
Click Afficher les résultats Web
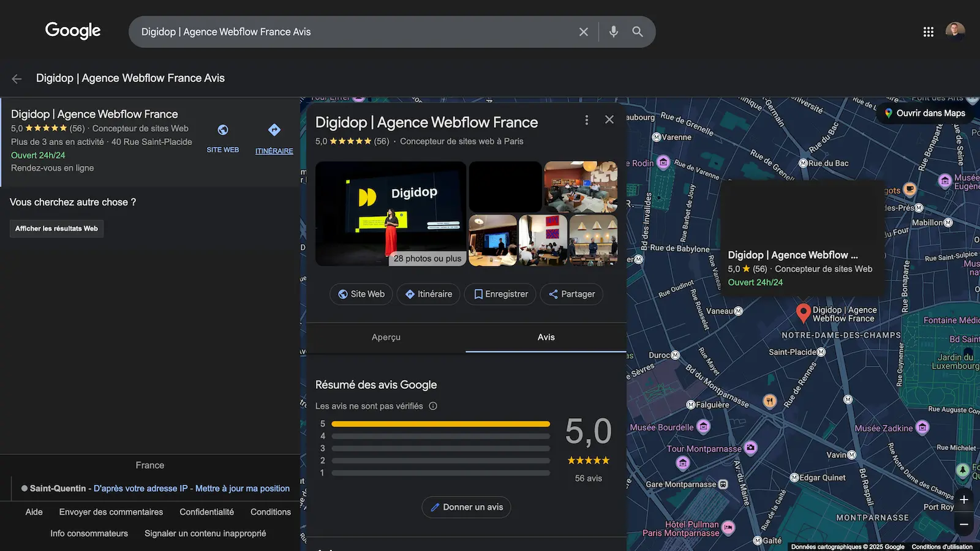(x=56, y=228)
